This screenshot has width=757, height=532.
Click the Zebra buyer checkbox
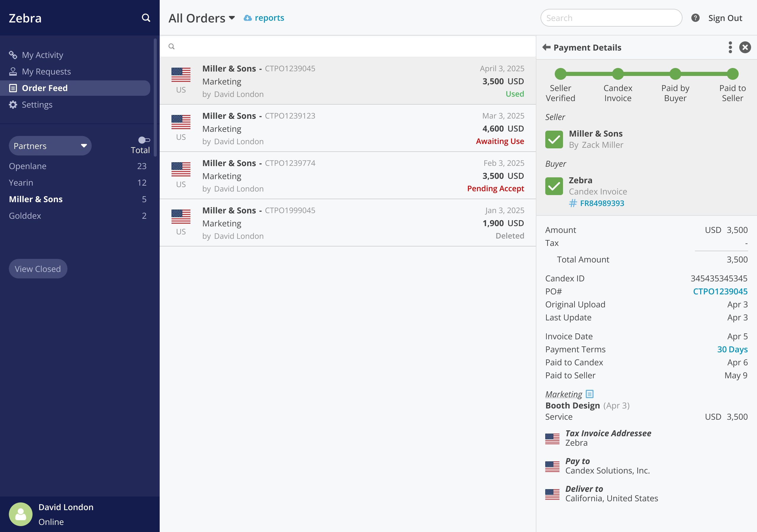point(554,186)
